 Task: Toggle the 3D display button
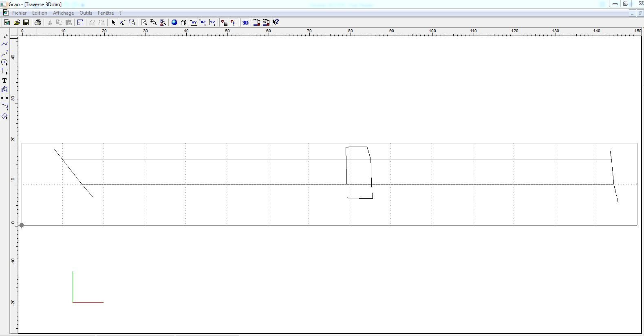click(245, 22)
